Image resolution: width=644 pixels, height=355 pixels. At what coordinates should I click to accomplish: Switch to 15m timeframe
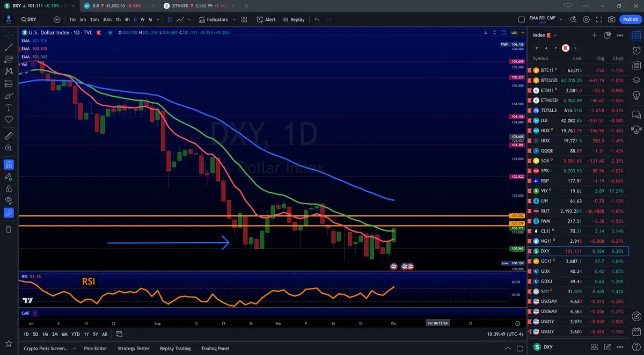coord(94,19)
